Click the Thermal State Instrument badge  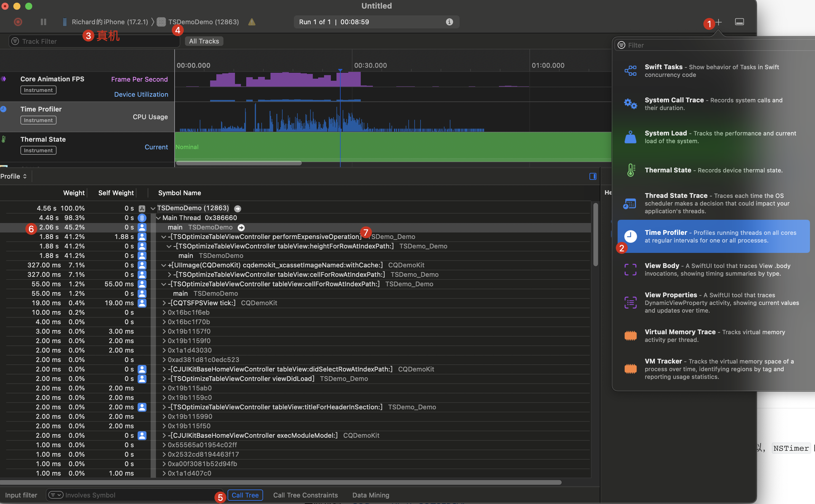click(x=38, y=150)
